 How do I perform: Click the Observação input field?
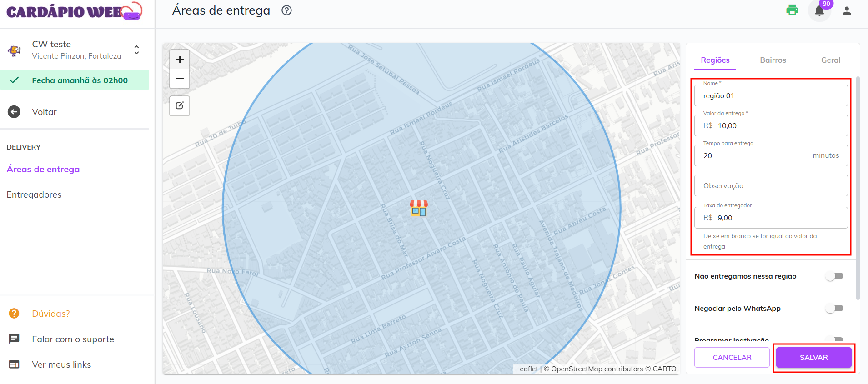coord(771,186)
